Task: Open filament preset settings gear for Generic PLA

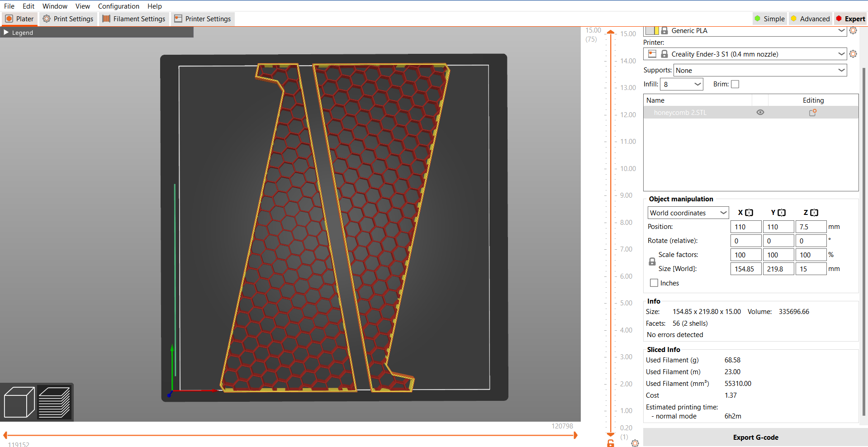Action: click(x=853, y=31)
